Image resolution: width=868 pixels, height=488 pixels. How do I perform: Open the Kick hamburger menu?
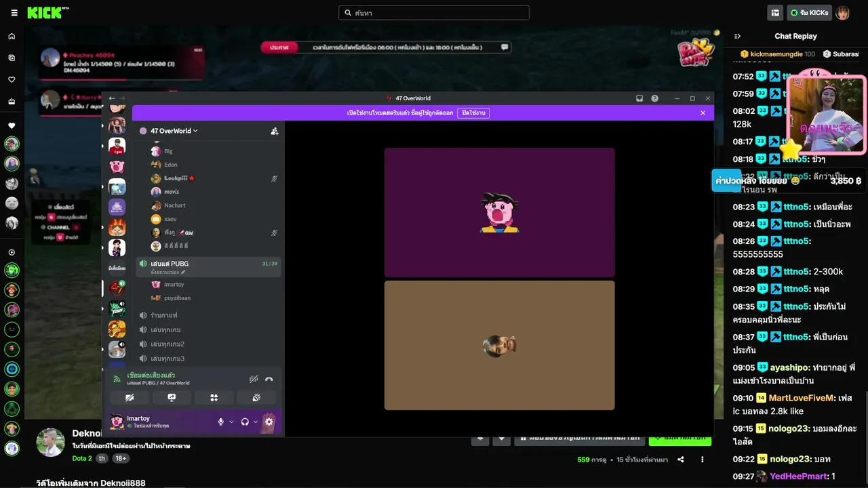click(14, 13)
